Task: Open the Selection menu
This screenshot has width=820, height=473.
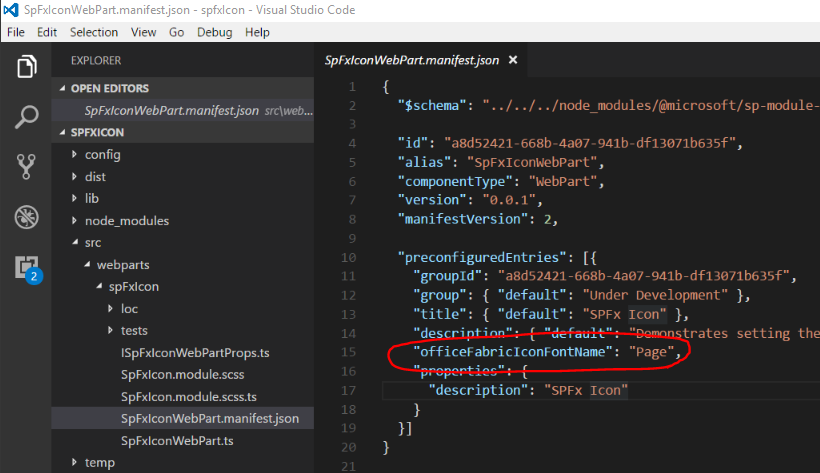Action: point(93,32)
